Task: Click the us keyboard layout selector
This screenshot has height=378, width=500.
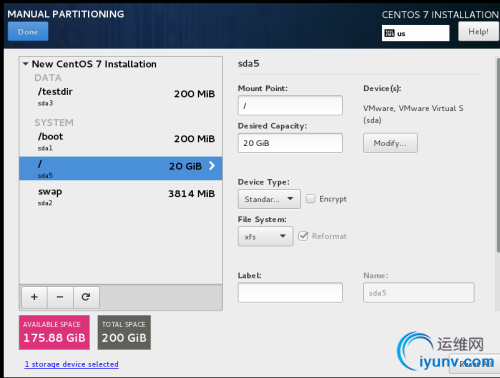Action: [415, 33]
